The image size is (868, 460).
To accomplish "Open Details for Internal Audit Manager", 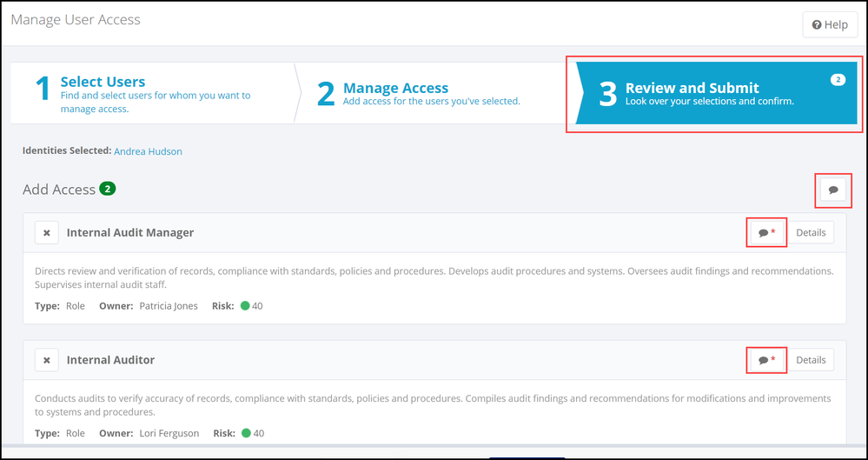I will [811, 233].
